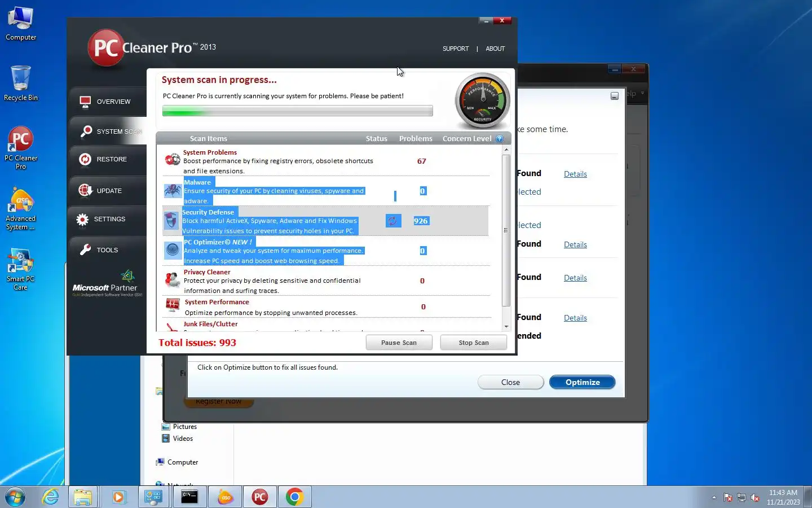The width and height of the screenshot is (812, 508).
Task: Select the PC Cleaner Pro desktop shortcut
Action: point(21,148)
